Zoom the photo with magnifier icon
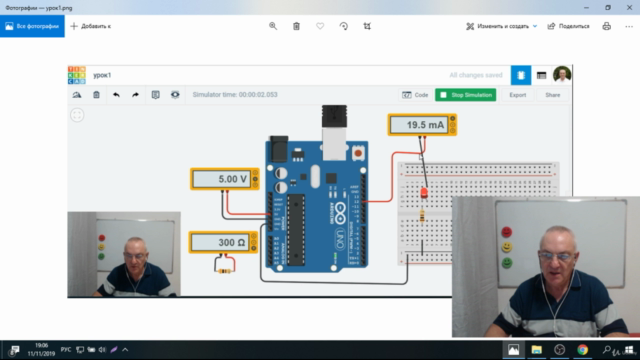The height and width of the screenshot is (360, 640). click(x=273, y=26)
